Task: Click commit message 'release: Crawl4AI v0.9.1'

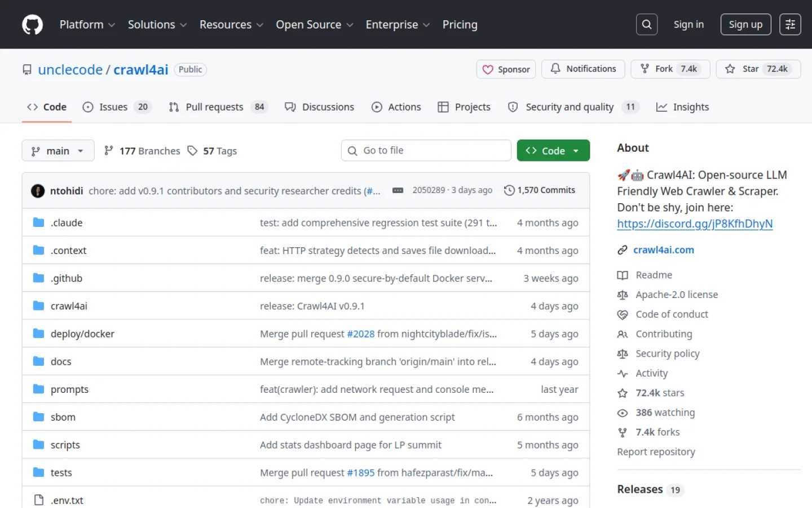Action: click(312, 306)
